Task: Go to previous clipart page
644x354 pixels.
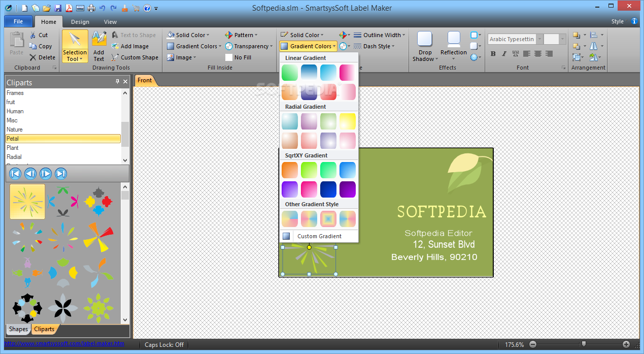Action: pyautogui.click(x=30, y=174)
